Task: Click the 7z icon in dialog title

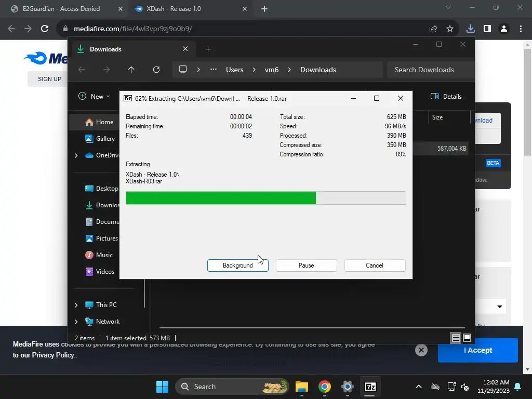Action: 128,98
